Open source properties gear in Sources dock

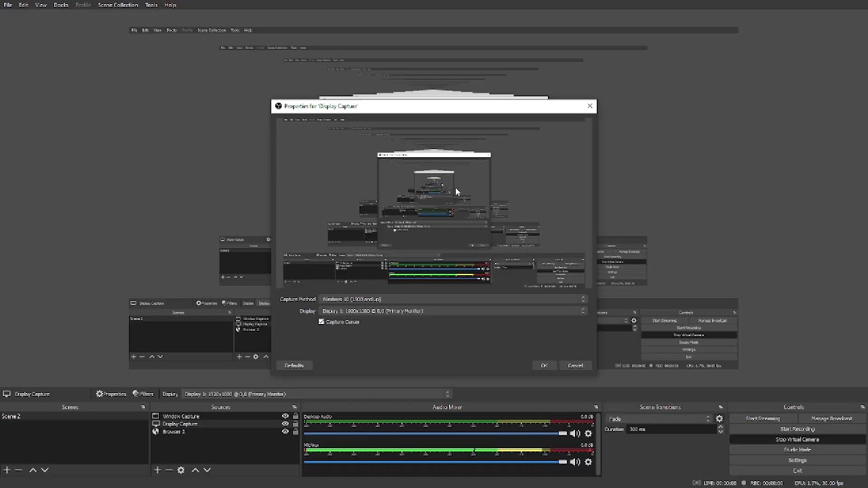pos(181,470)
